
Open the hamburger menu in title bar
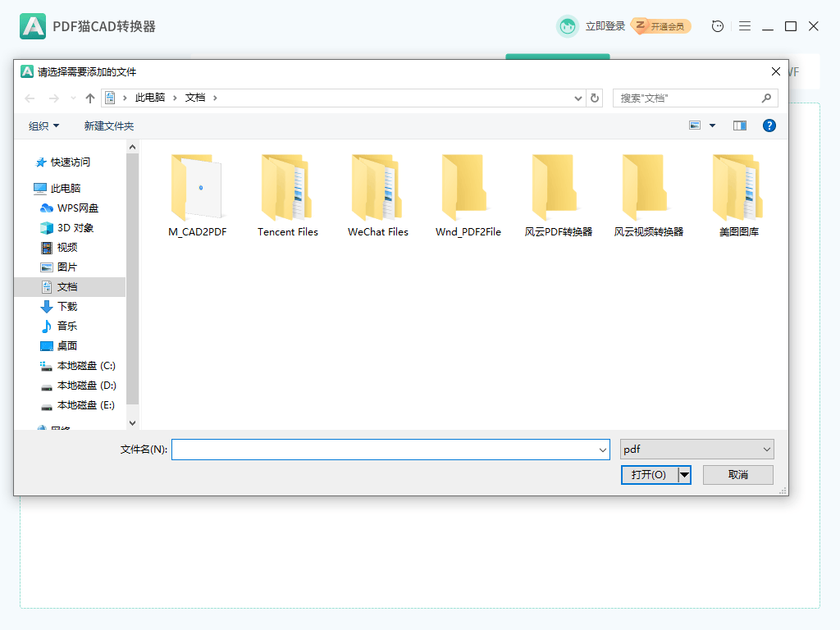click(745, 26)
